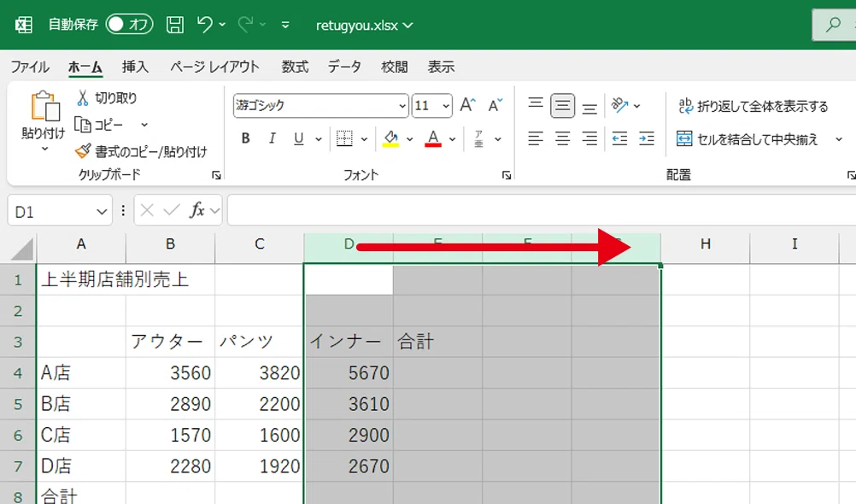Screen dimensions: 856x504
Task: Open the ページ レイアウト tab
Action: (214, 67)
